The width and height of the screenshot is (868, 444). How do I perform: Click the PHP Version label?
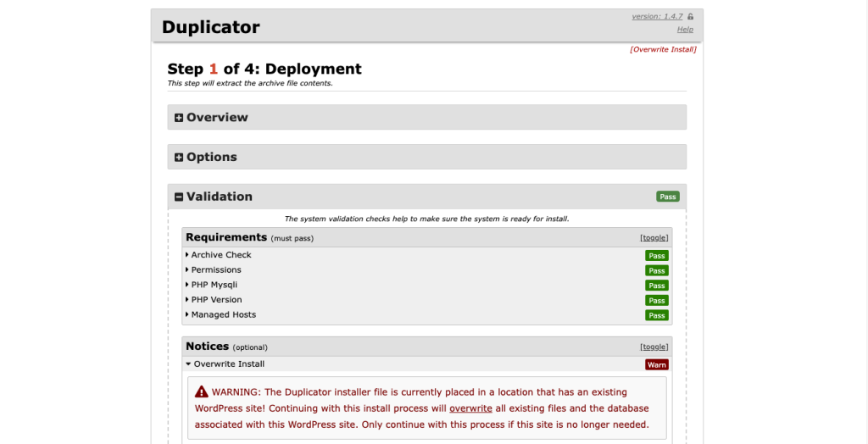pos(216,299)
